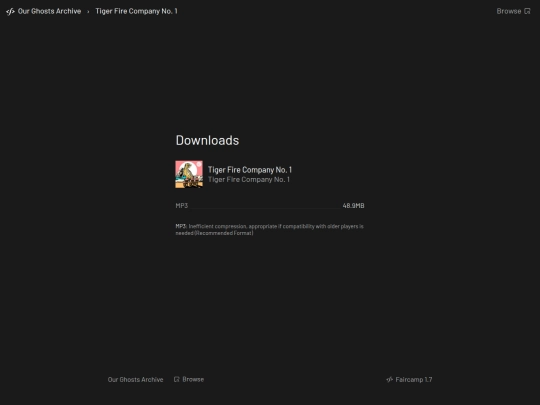Click the 48.9MB file size
Screen dimensions: 540x405
pos(353,206)
